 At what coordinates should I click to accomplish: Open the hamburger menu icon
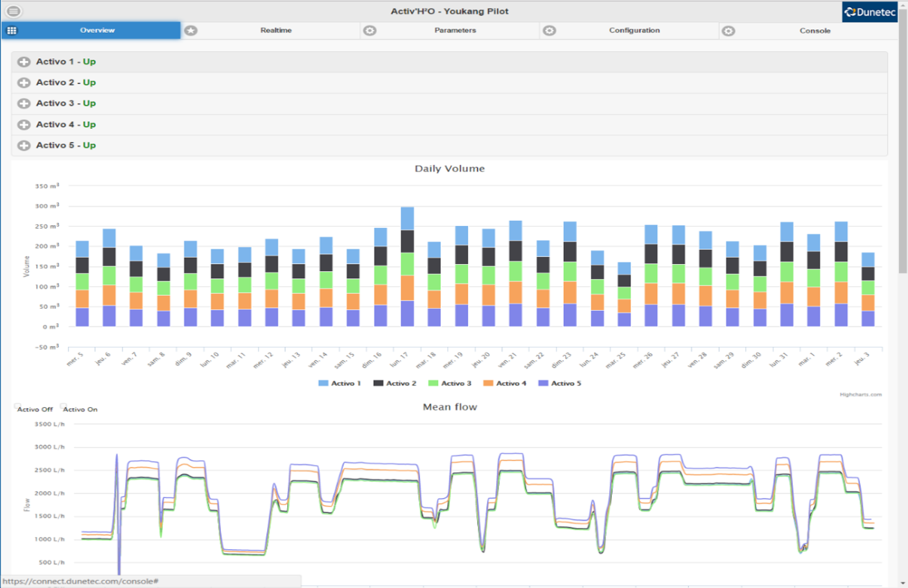[13, 11]
